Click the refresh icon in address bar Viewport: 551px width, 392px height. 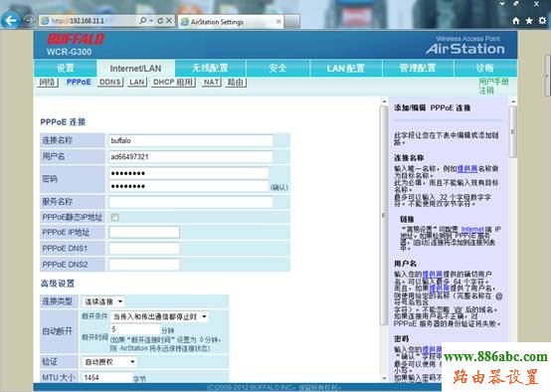[x=160, y=21]
